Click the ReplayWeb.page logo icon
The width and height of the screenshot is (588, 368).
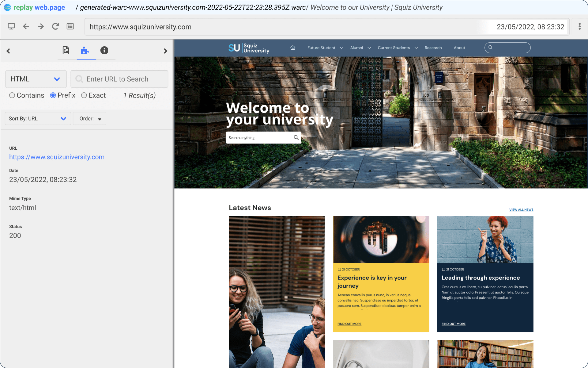(x=8, y=7)
